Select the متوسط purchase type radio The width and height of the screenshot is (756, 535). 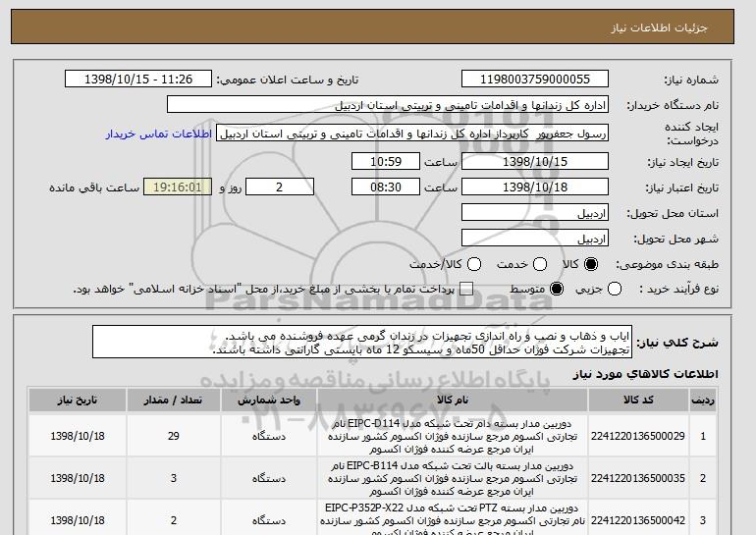tap(557, 290)
